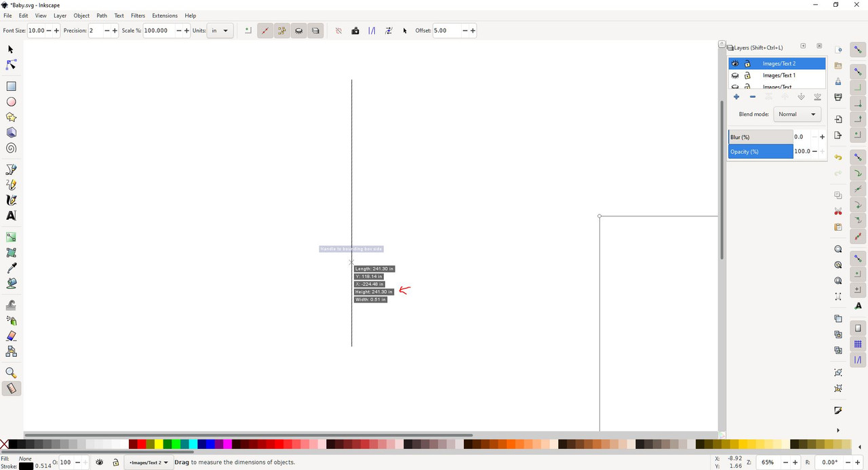Add a new layer with plus button
The height and width of the screenshot is (470, 868).
tap(736, 97)
